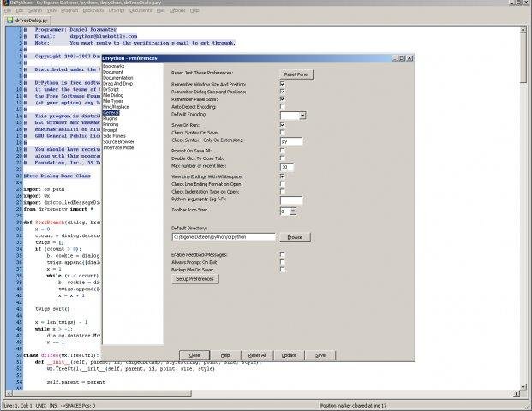The height and width of the screenshot is (411, 532).
Task: Toggle Remember Window Size And Position checkbox
Action: pos(283,84)
